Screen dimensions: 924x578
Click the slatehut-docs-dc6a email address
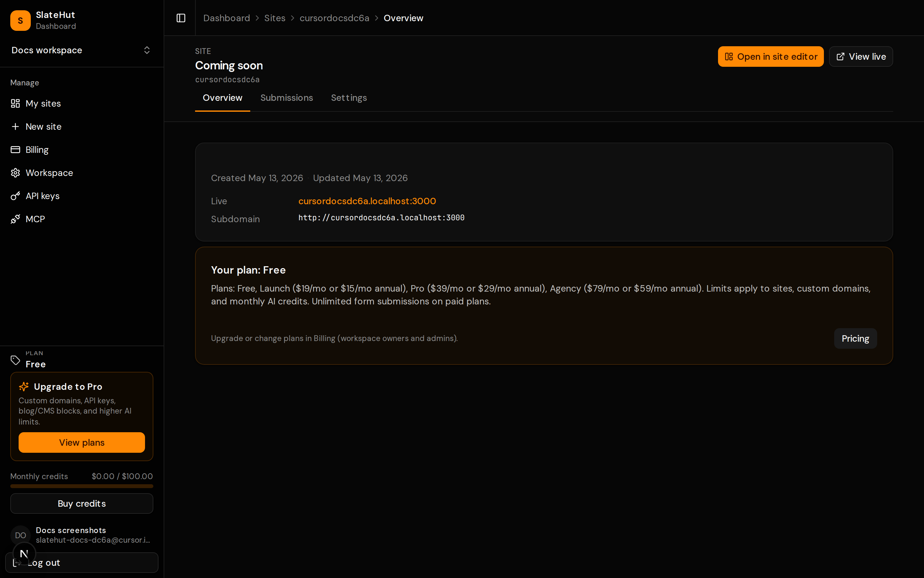point(93,540)
